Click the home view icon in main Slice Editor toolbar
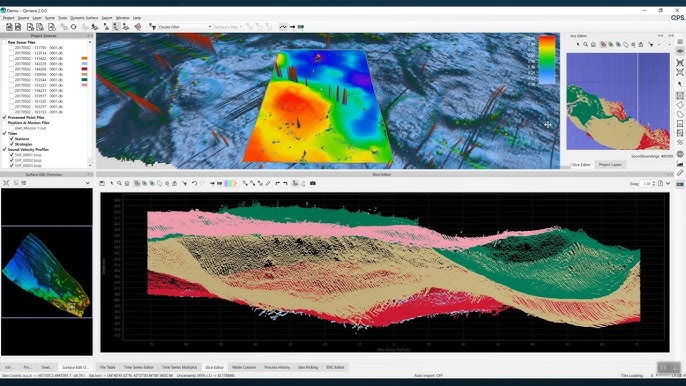 pyautogui.click(x=127, y=183)
